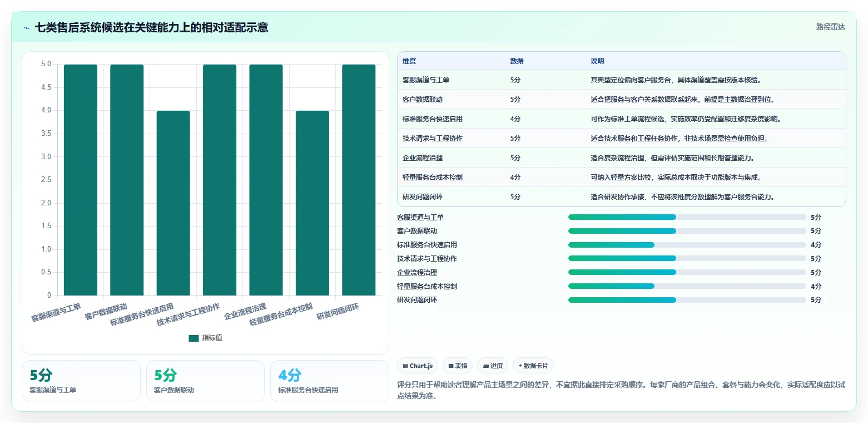Click the 进度 tag chip
This screenshot has height=423, width=868.
coord(493,366)
